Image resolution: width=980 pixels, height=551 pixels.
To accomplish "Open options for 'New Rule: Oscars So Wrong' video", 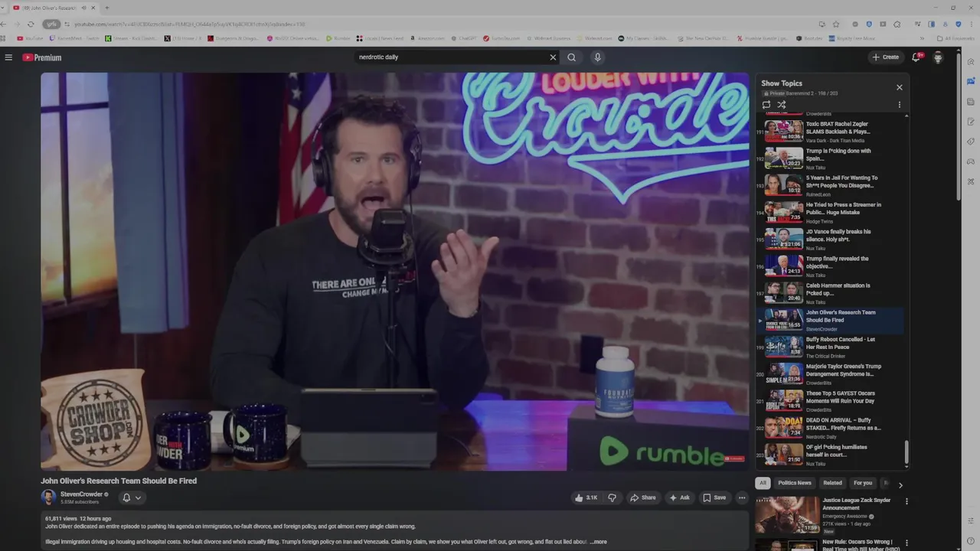I will tap(906, 543).
